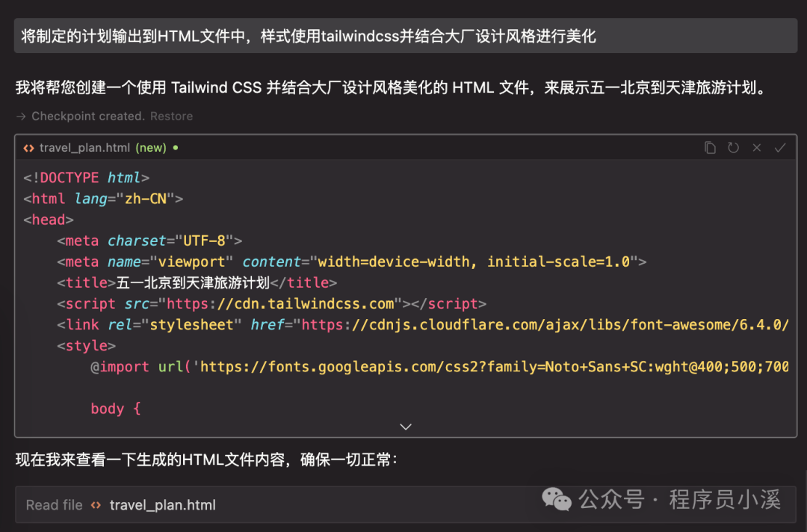Click the file icon next to Read file

(96, 504)
